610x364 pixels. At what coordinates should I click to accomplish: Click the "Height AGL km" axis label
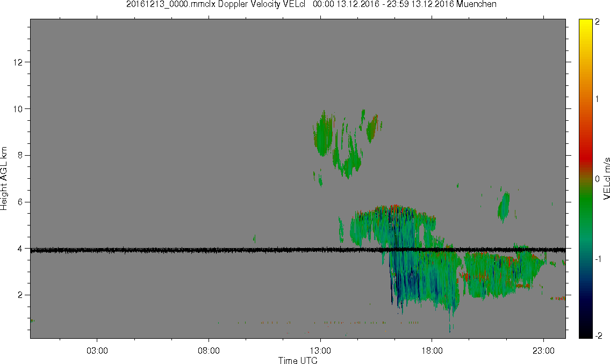[x=4, y=178]
